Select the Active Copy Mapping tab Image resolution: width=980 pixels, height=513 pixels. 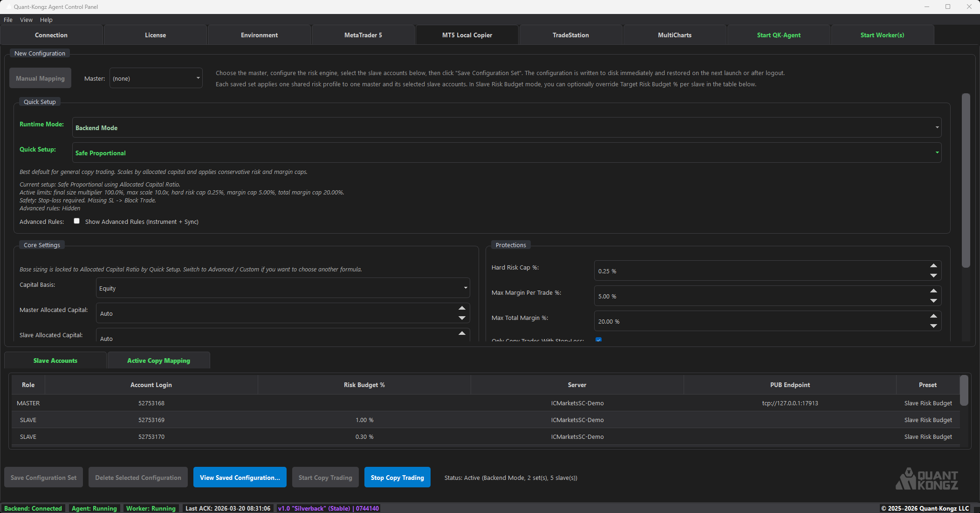pyautogui.click(x=158, y=360)
